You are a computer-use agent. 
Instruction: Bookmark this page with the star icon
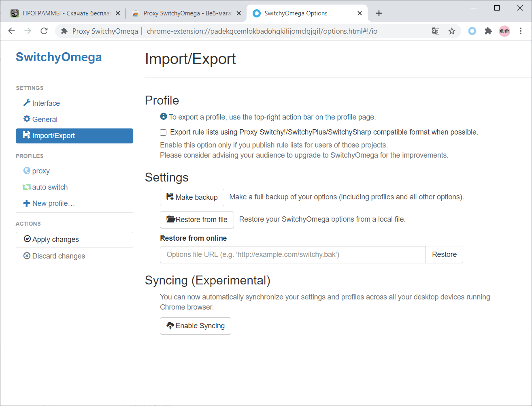[452, 31]
